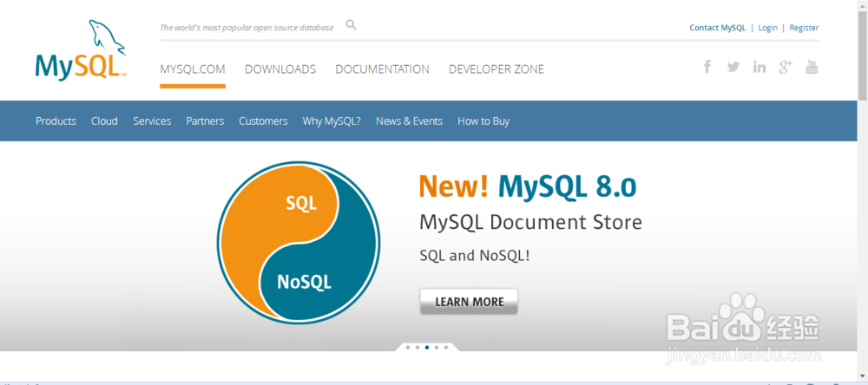Open the Services menu item
This screenshot has height=385, width=868.
152,121
